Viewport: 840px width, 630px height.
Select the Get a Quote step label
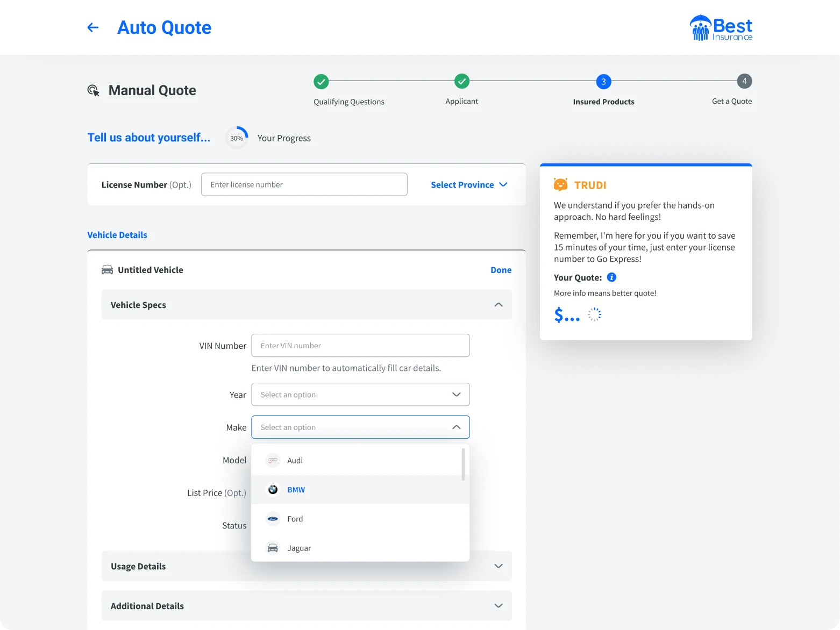tap(732, 101)
